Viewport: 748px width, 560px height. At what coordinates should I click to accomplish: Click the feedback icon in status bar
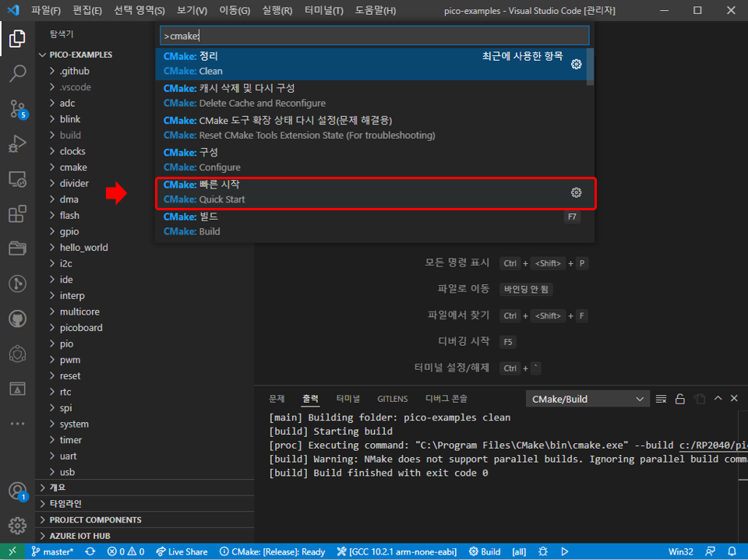point(711,551)
